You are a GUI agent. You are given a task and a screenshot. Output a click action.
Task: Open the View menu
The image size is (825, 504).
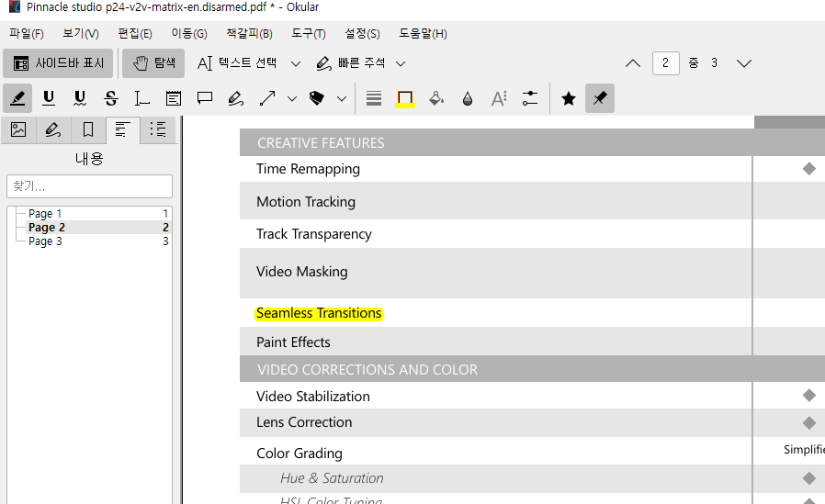click(x=81, y=34)
